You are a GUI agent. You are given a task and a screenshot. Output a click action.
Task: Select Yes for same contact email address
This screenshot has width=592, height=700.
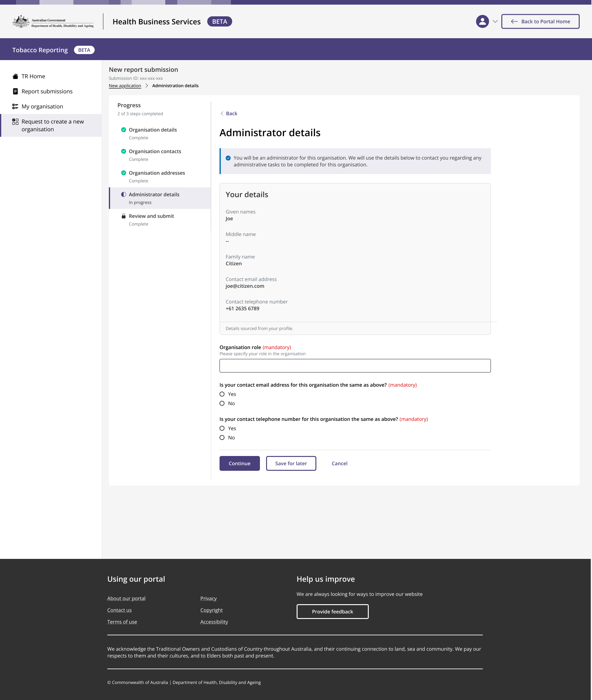pyautogui.click(x=222, y=394)
